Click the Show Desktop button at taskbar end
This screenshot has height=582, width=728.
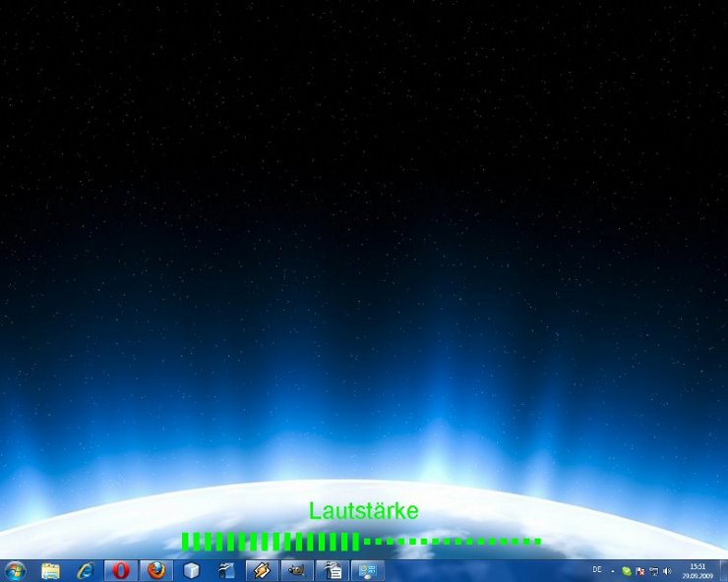[723, 571]
